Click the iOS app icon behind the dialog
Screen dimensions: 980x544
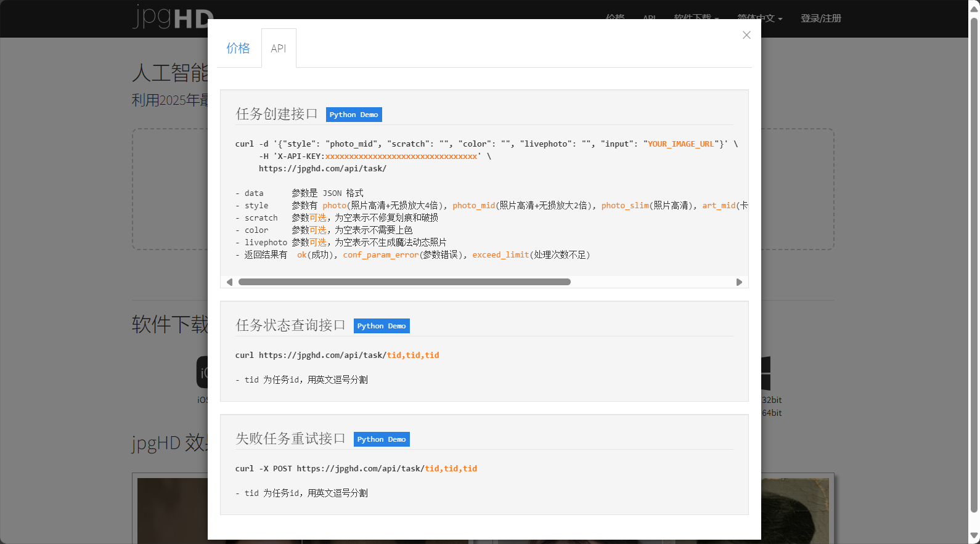(202, 372)
